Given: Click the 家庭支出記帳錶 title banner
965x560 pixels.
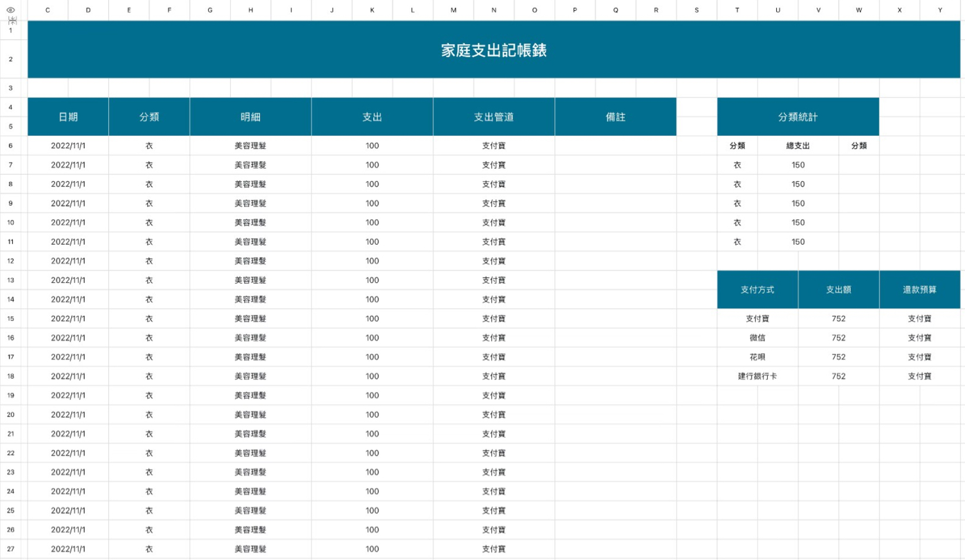Looking at the screenshot, I should pyautogui.click(x=494, y=50).
